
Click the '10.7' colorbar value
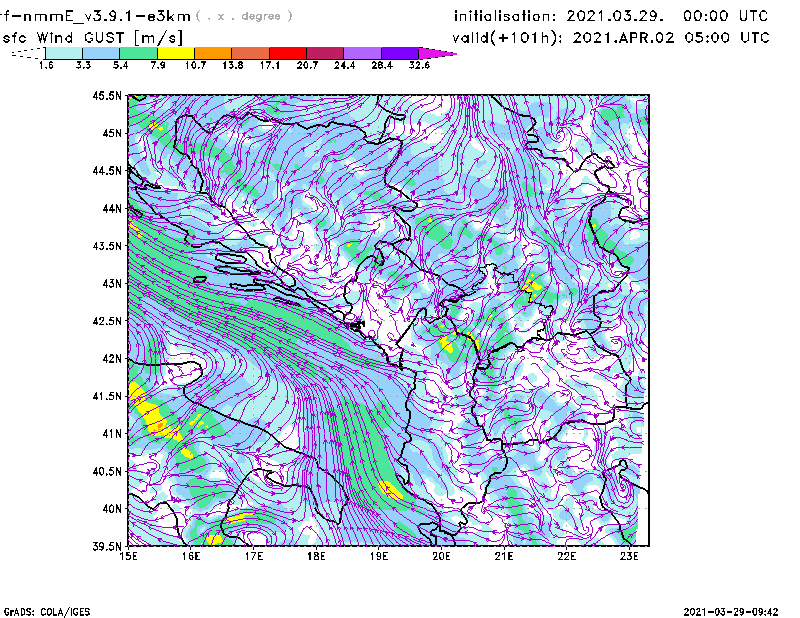(x=195, y=65)
